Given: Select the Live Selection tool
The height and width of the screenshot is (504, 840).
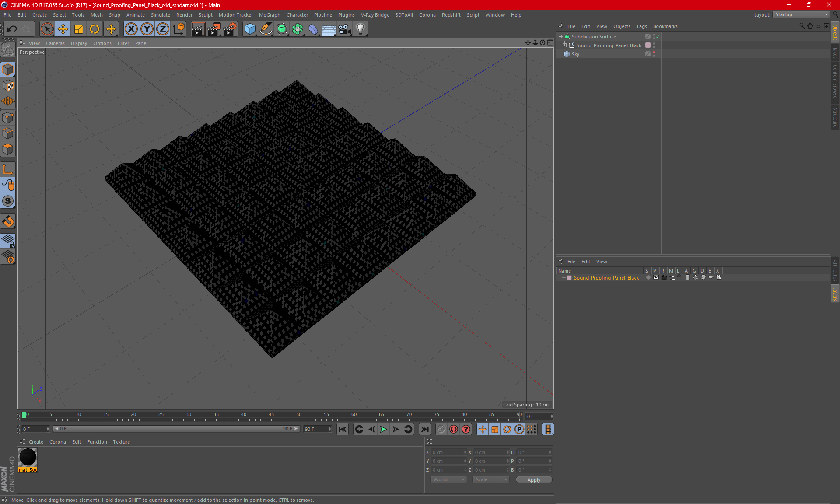Looking at the screenshot, I should coord(47,29).
